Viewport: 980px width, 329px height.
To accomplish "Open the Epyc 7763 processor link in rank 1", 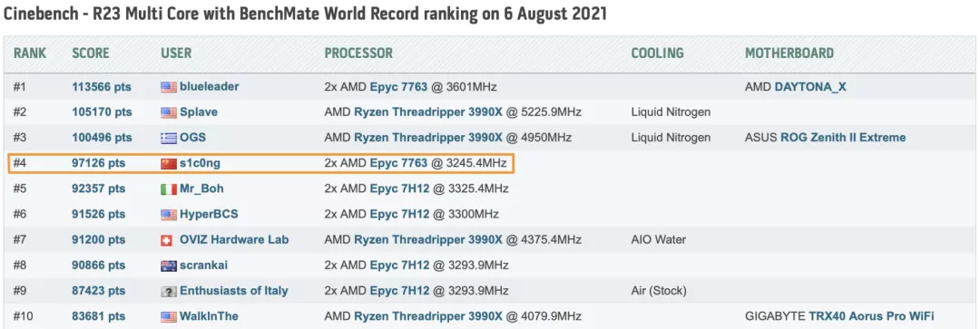I will pyautogui.click(x=398, y=87).
